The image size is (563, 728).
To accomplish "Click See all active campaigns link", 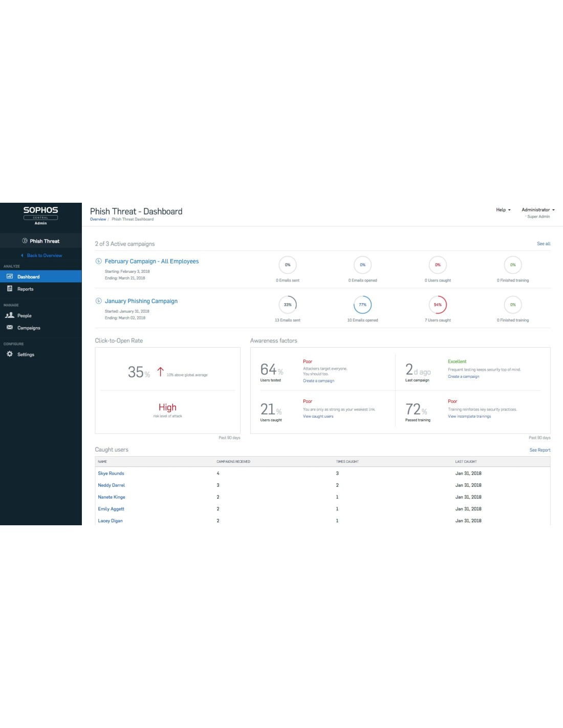I will (543, 244).
